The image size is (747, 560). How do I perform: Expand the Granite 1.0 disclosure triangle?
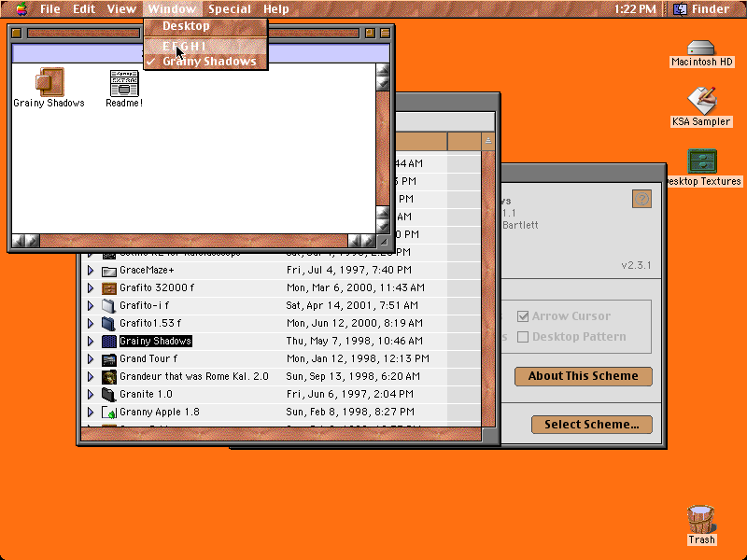point(91,394)
